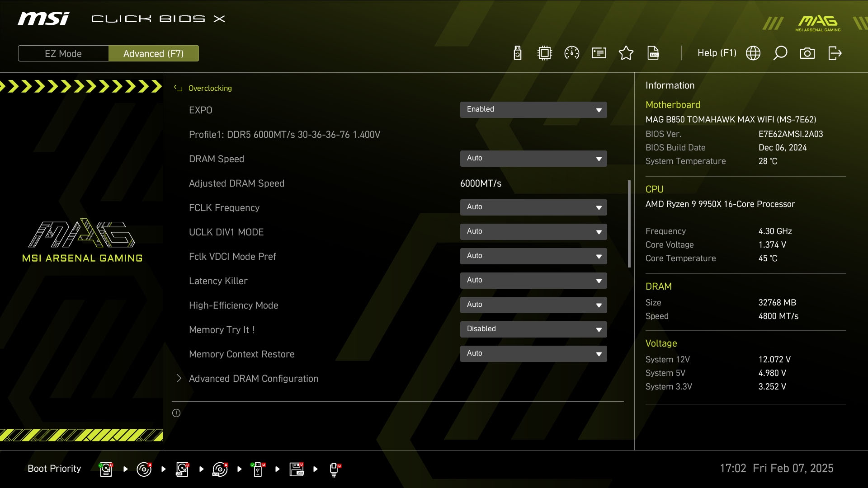This screenshot has height=488, width=868.
Task: Click the CPU chip icon in toolbar
Action: coord(545,53)
